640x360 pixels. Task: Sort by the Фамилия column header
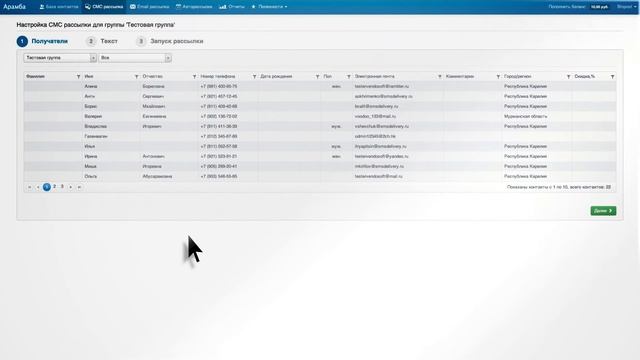tap(36, 76)
